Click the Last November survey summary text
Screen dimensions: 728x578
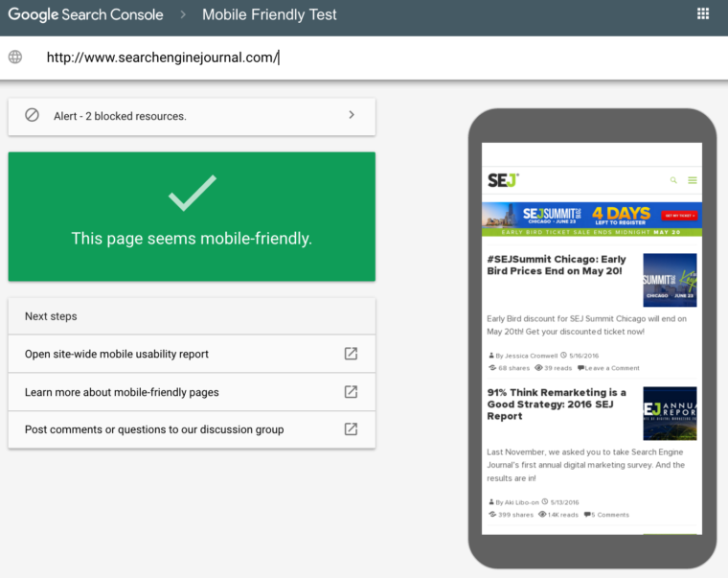pos(586,465)
